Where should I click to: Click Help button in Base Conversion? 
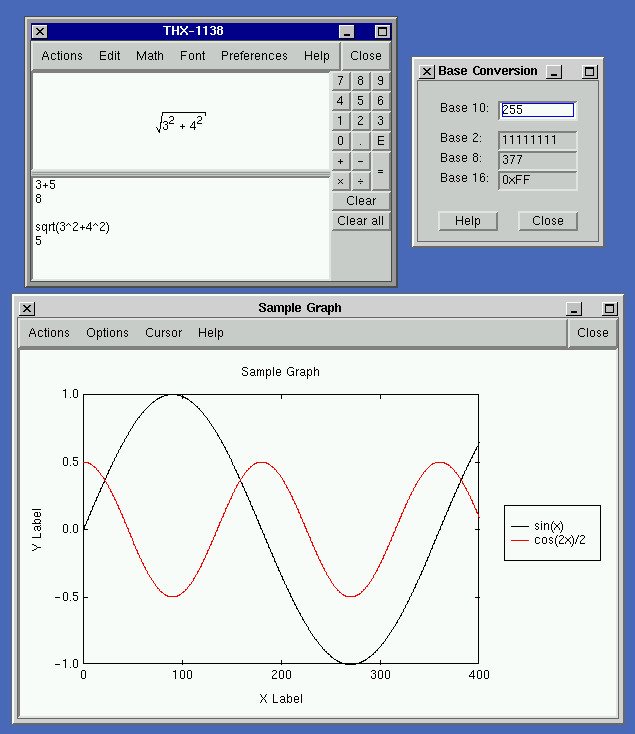468,221
